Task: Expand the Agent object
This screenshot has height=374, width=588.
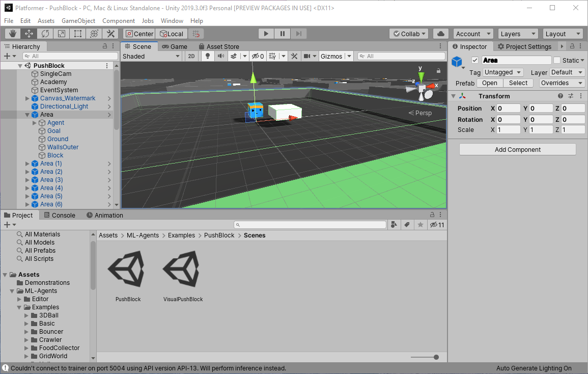Action: click(x=35, y=123)
